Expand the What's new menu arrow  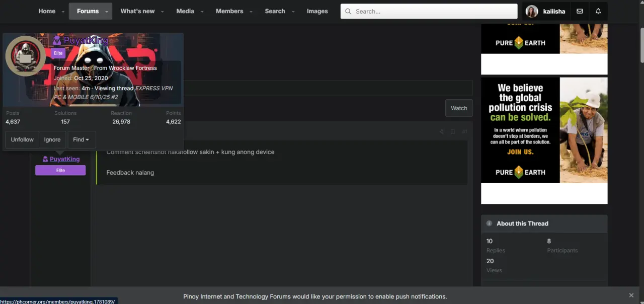click(x=162, y=12)
